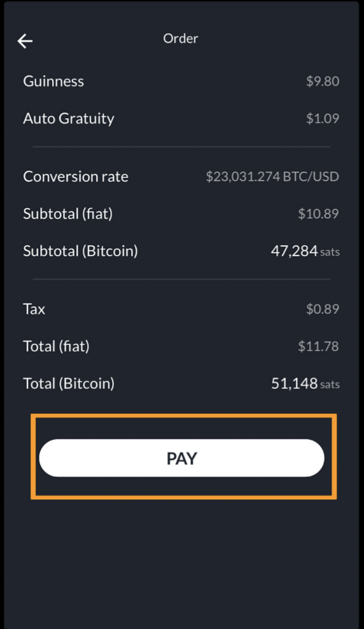Screen dimensions: 364x629
Task: Select the Total (fiat) label
Action: coord(56,346)
